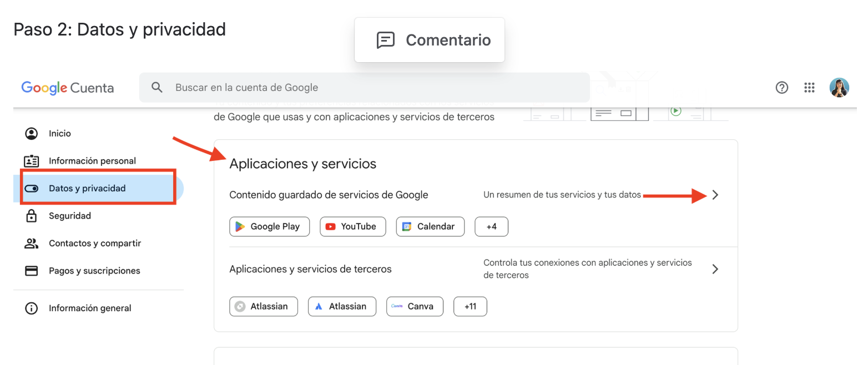Open Información general page
Screen dimensions: 868x365
tap(90, 308)
